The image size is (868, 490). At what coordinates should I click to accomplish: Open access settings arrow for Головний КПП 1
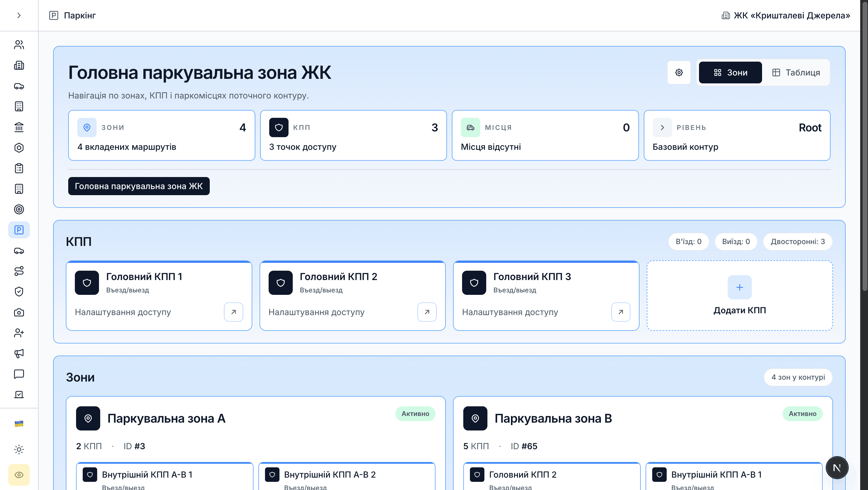pyautogui.click(x=234, y=312)
